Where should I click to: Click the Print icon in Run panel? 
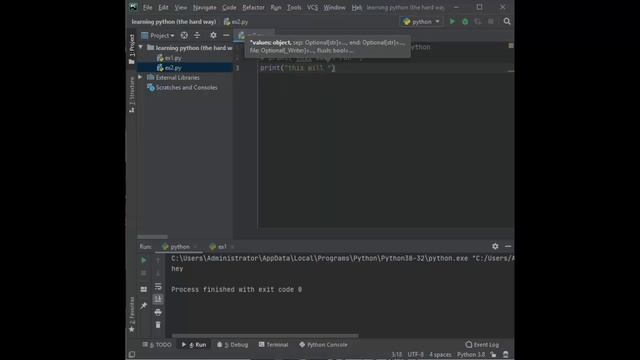(x=158, y=312)
